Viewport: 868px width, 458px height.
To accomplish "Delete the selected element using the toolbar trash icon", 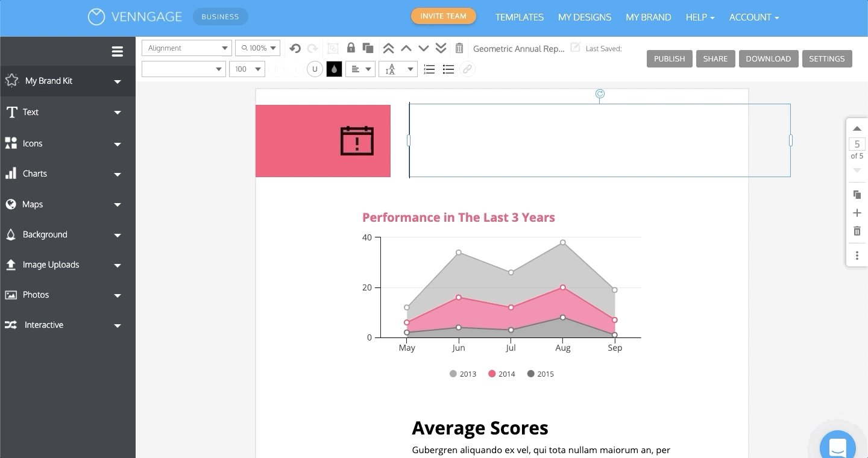I will coord(459,48).
